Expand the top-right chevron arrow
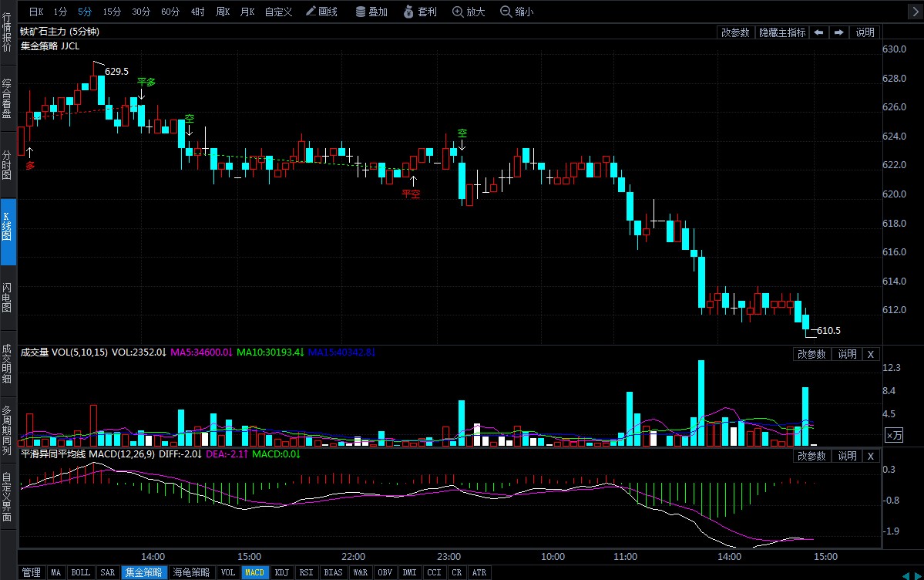The height and width of the screenshot is (580, 924). tap(916, 12)
